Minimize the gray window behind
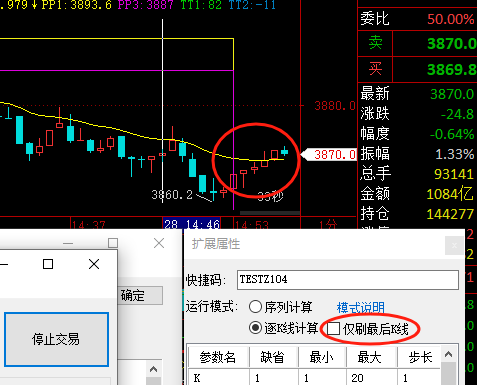The height and width of the screenshot is (385, 477). pos(68,243)
